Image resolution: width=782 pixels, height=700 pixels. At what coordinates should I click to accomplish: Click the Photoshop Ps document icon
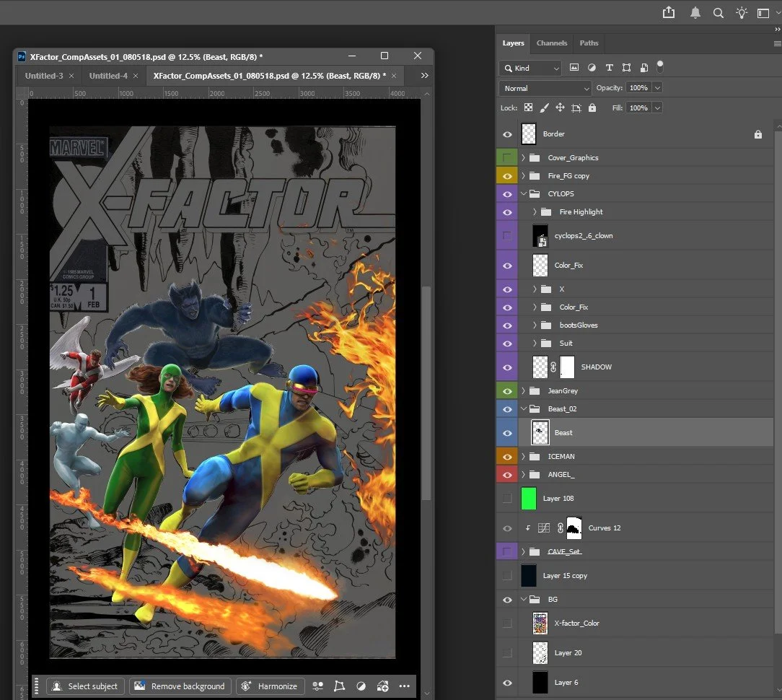tap(22, 56)
